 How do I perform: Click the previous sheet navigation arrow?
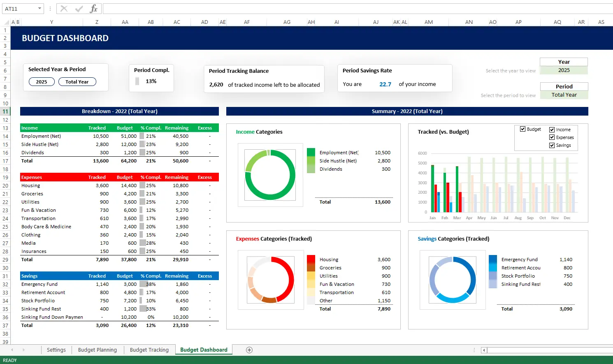pyautogui.click(x=12, y=350)
